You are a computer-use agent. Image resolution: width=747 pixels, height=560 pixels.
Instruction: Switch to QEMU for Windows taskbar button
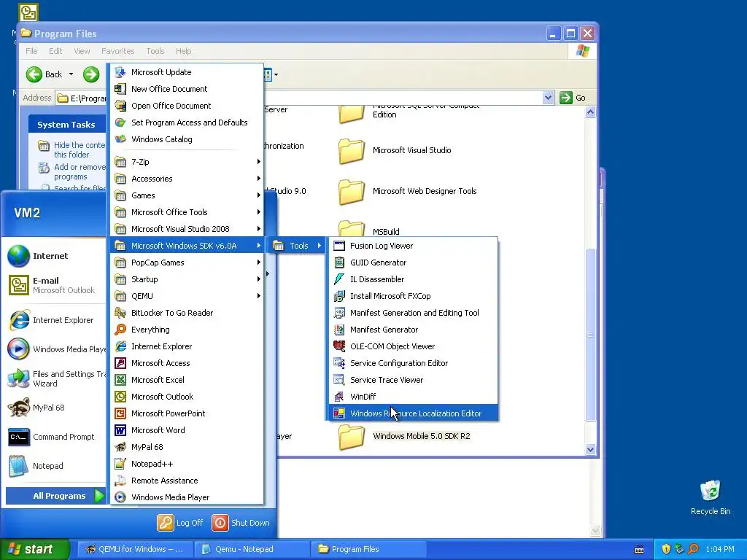click(136, 549)
